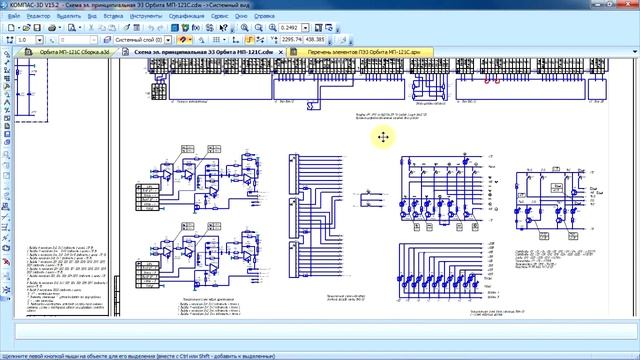640x360 pixels.
Task: Click the zoom scale field 0.2492
Action: point(290,28)
